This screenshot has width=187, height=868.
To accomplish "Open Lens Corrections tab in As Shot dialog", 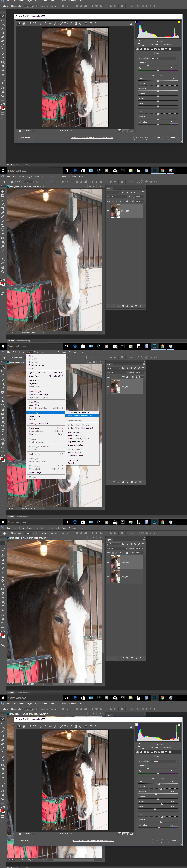I will [155, 49].
